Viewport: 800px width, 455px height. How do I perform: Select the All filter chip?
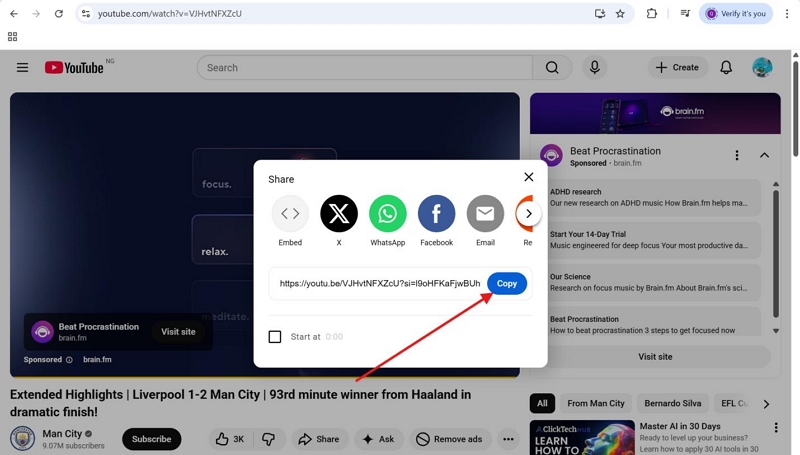pyautogui.click(x=542, y=403)
